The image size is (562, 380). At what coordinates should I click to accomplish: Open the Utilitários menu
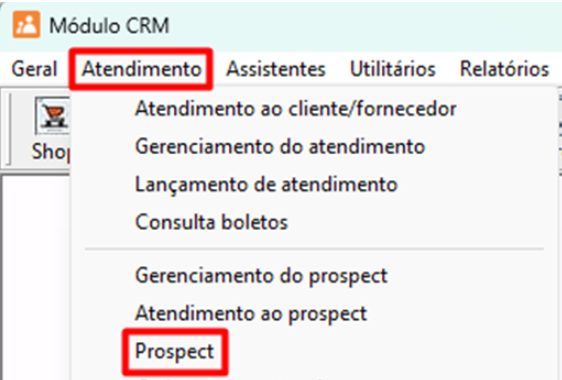coord(393,69)
